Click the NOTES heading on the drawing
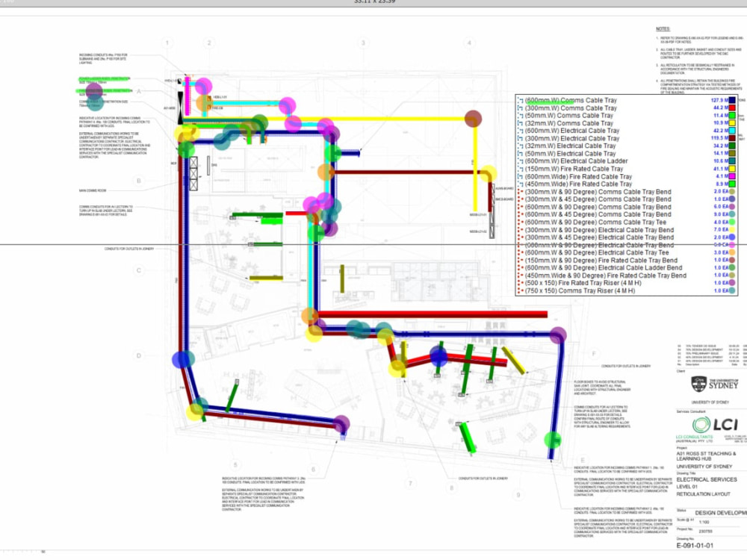The image size is (747, 560). [x=663, y=29]
